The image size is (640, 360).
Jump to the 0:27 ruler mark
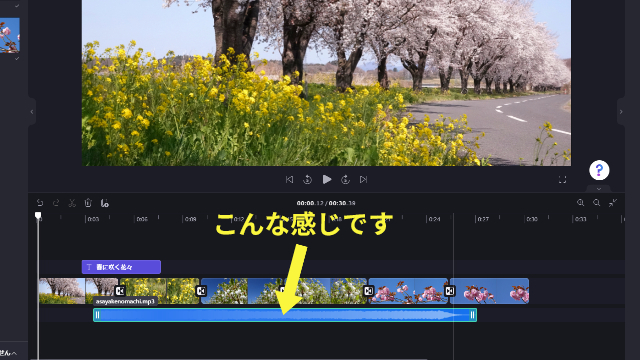pos(483,219)
